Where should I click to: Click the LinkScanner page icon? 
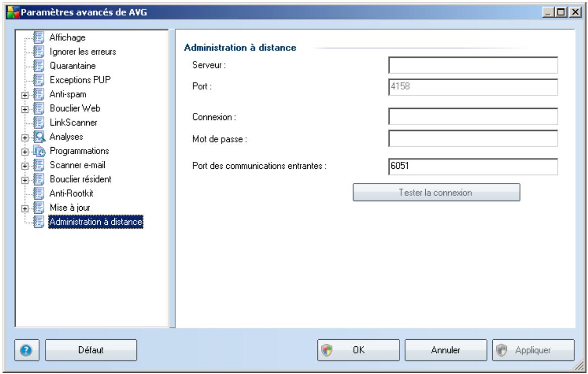pyautogui.click(x=38, y=122)
